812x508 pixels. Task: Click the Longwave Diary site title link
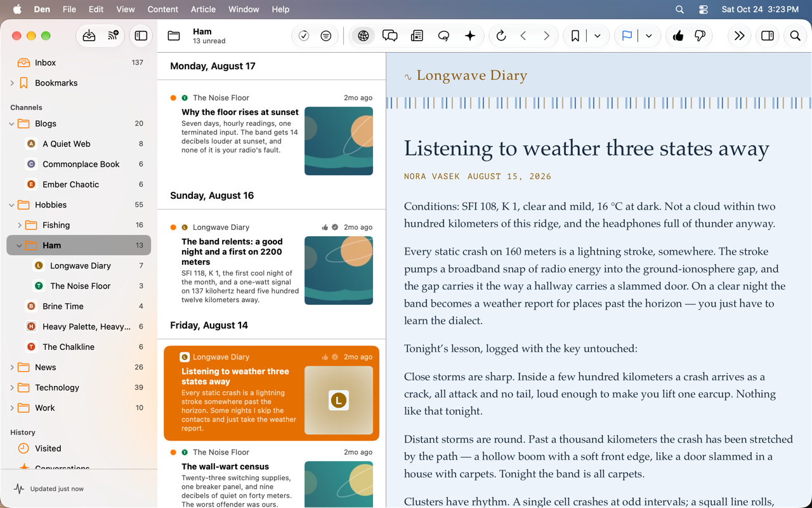point(472,76)
